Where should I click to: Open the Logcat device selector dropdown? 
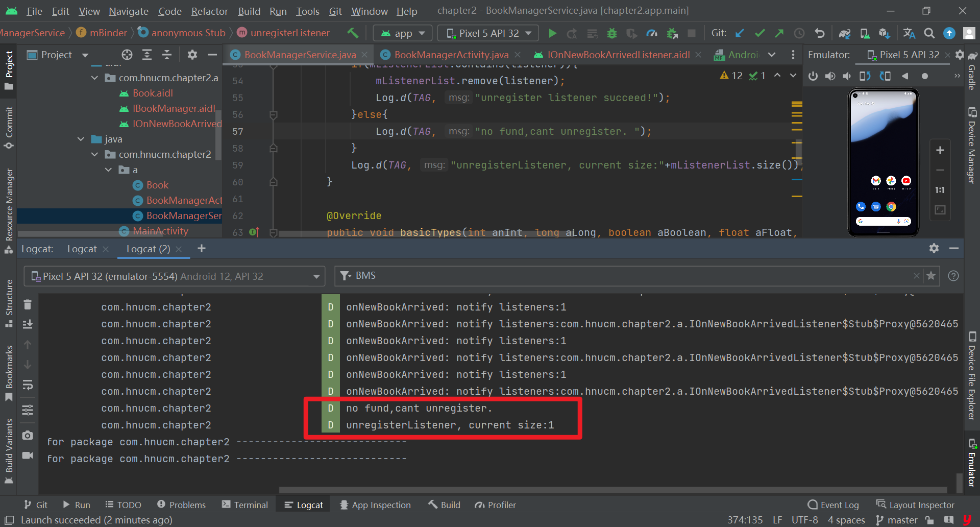[175, 276]
